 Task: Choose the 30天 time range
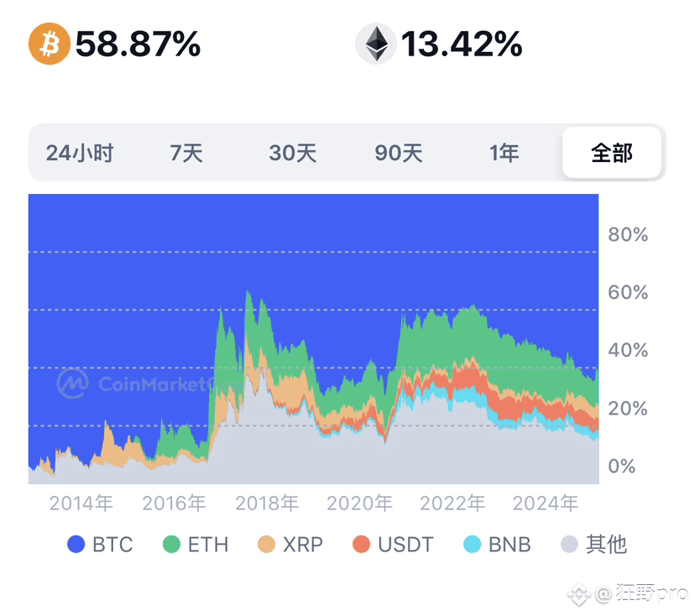pyautogui.click(x=293, y=153)
